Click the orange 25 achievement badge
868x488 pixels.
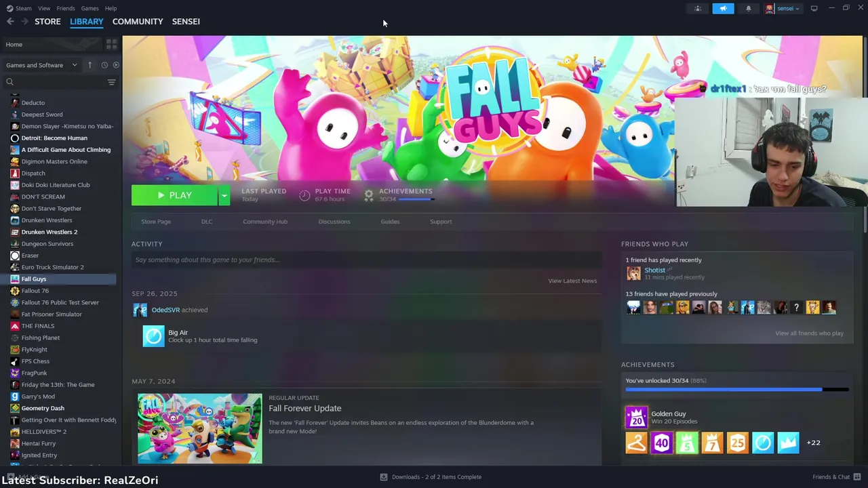(737, 443)
